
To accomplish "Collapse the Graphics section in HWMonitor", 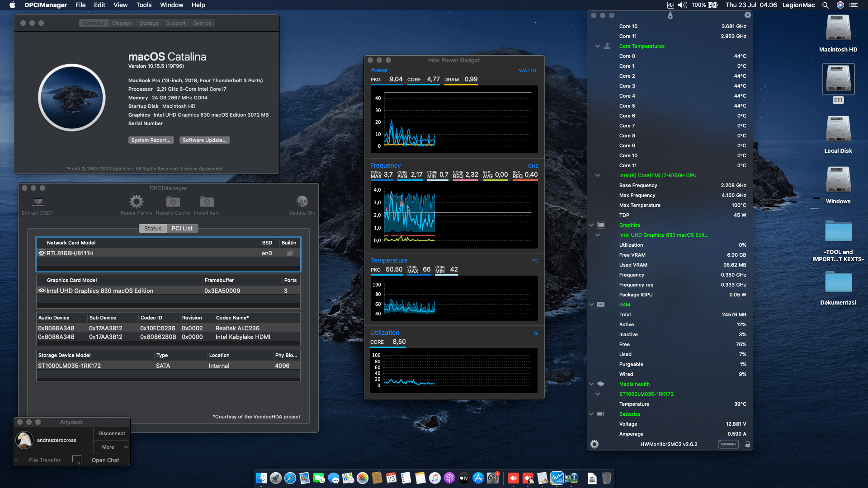I will pos(591,225).
